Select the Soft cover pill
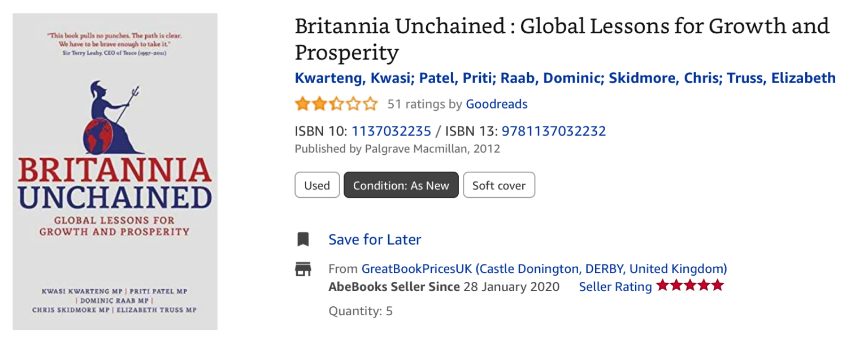The image size is (868, 339). (x=499, y=185)
